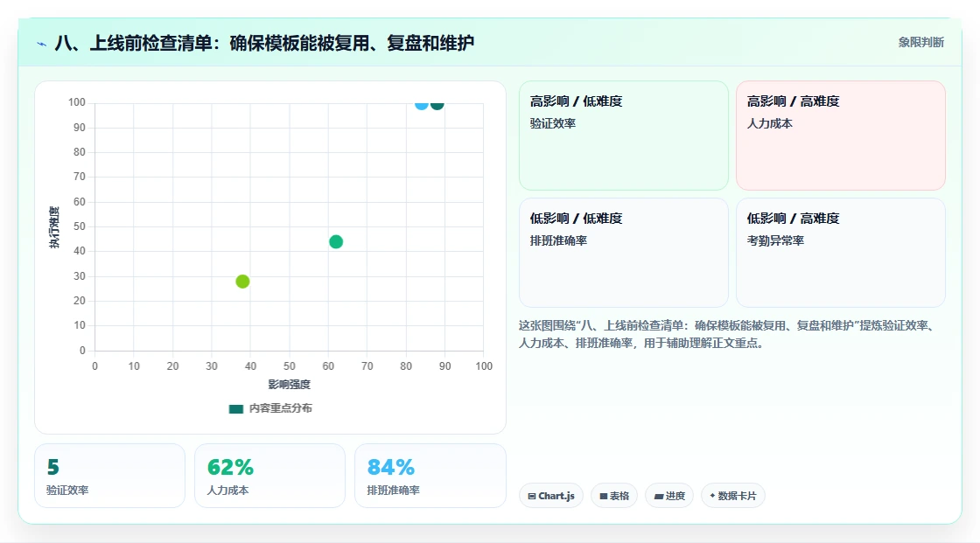Image resolution: width=980 pixels, height=543 pixels.
Task: Click the 象限判断 label in header
Action: pyautogui.click(x=920, y=43)
